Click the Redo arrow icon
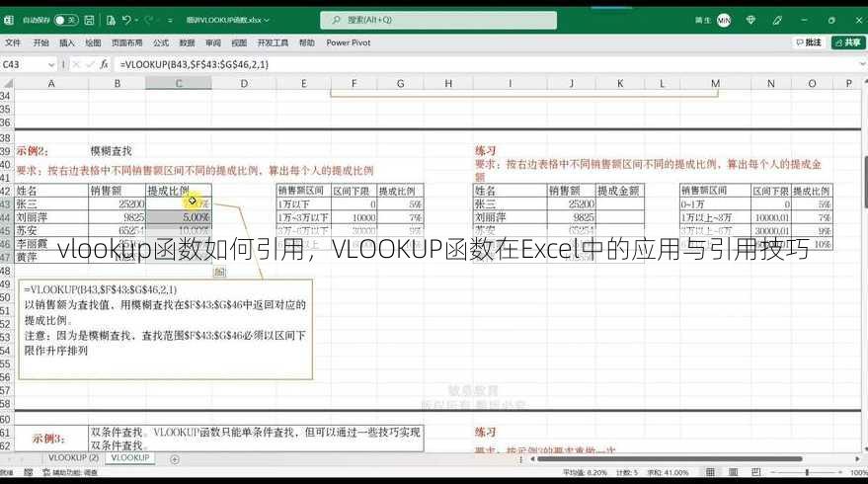 (x=148, y=20)
